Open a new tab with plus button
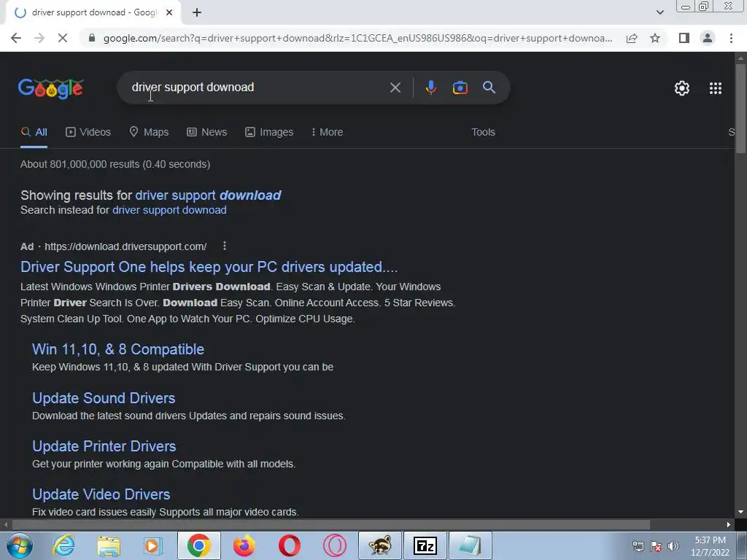747x560 pixels. coord(197,13)
